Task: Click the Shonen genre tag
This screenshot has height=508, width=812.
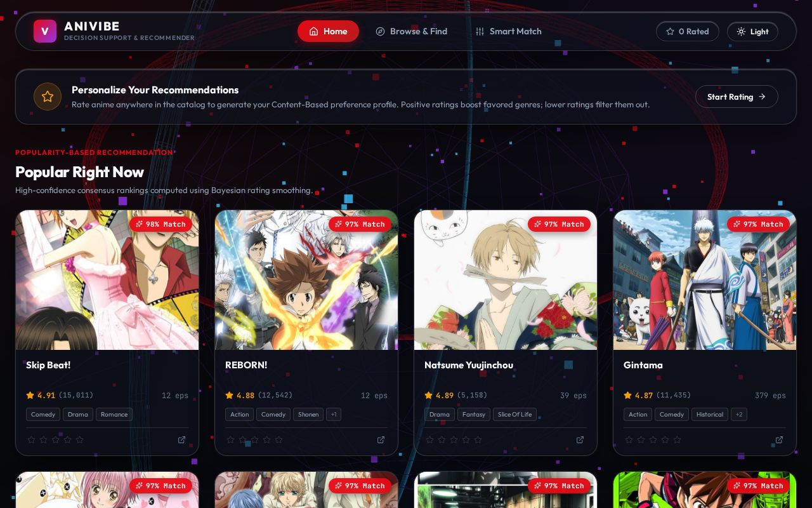Action: point(308,415)
